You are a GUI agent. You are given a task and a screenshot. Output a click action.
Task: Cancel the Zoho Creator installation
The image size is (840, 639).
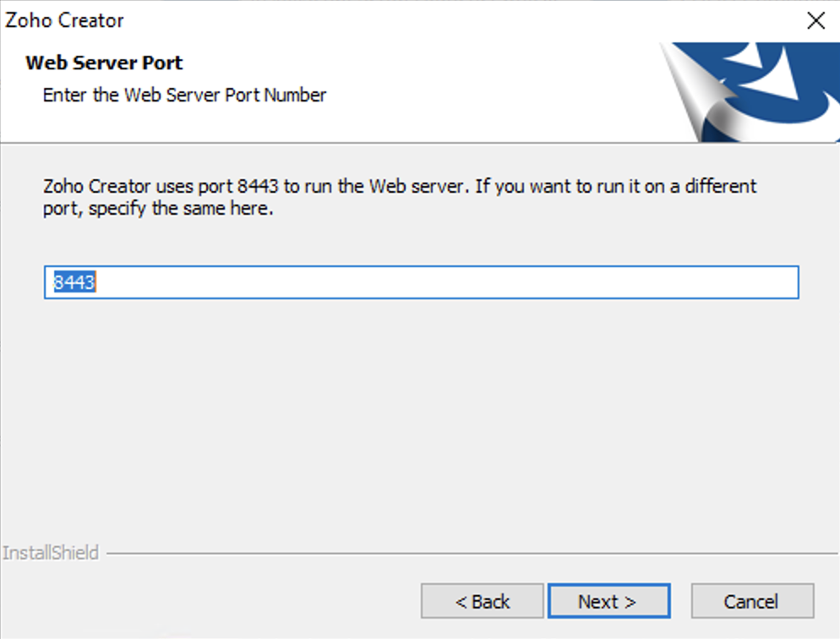(x=752, y=601)
